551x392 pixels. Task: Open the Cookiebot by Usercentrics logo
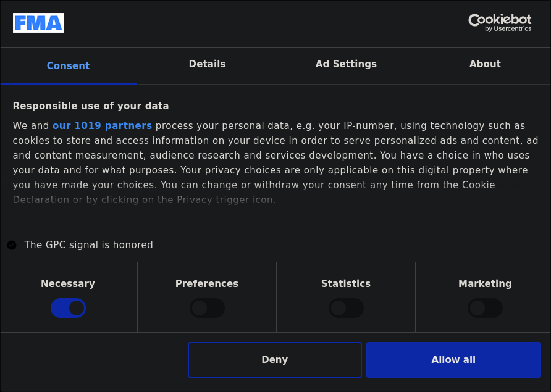(499, 23)
